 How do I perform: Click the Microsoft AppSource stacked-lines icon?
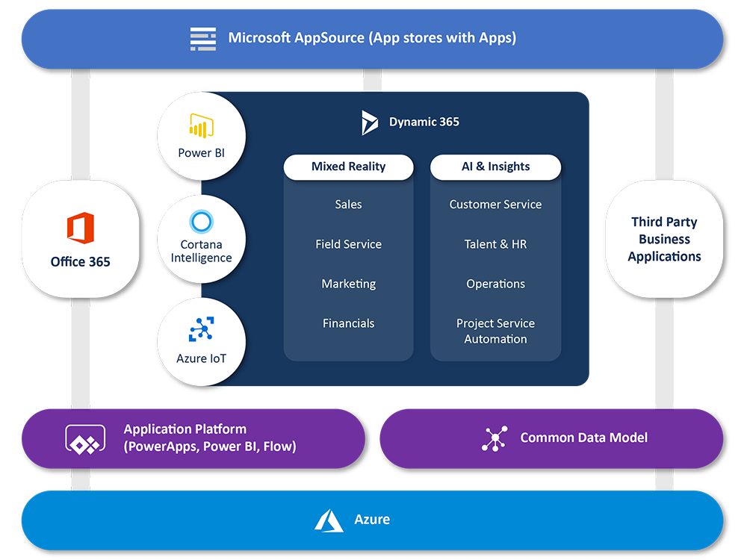[203, 38]
